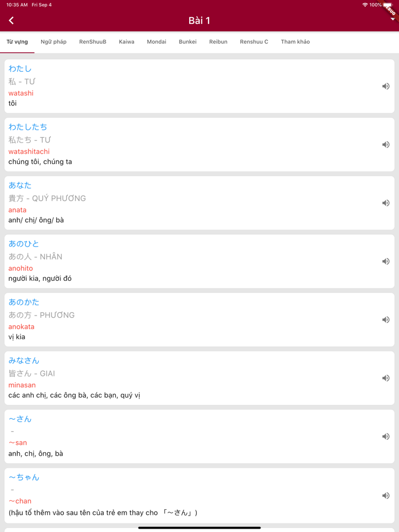Viewport: 399px width, 532px height.
Task: Play audio for ～ちゃん (chan)
Action: point(386,496)
